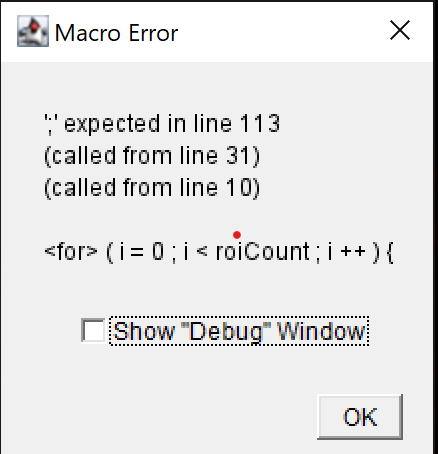The height and width of the screenshot is (454, 438).
Task: Click the word "Debug" in the checkbox label
Action: point(226,332)
